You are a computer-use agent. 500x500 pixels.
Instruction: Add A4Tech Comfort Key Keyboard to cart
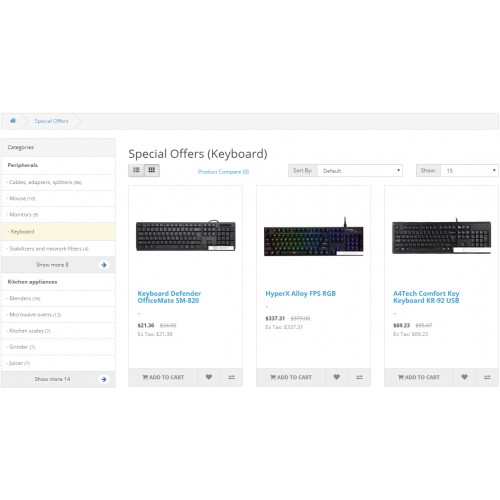[x=419, y=377]
